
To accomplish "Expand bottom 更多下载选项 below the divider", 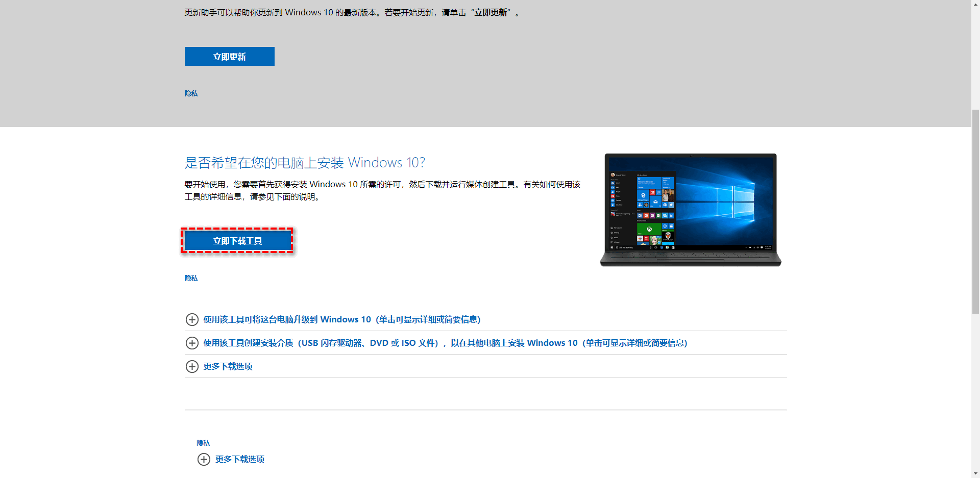I will 240,459.
